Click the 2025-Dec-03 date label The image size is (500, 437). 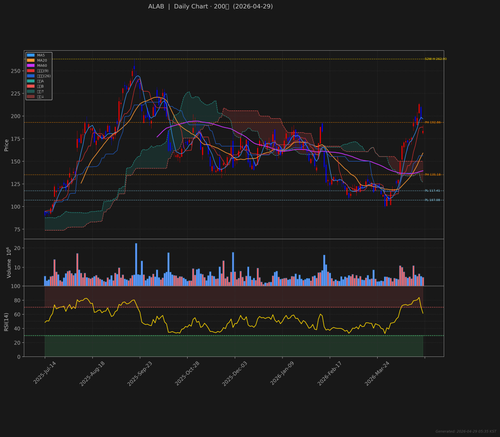235,373
